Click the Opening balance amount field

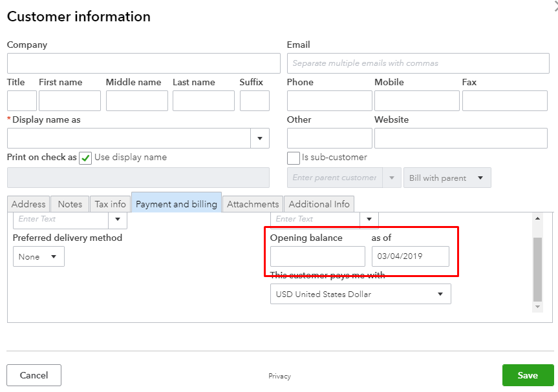(x=317, y=256)
